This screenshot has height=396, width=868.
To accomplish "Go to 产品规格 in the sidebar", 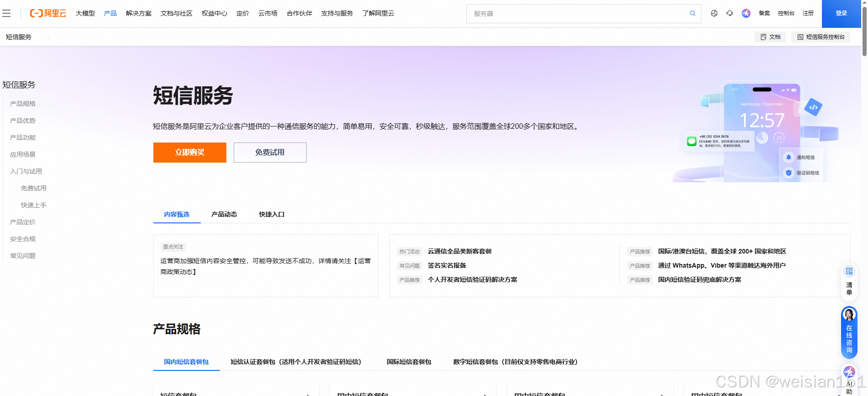I will click(23, 104).
